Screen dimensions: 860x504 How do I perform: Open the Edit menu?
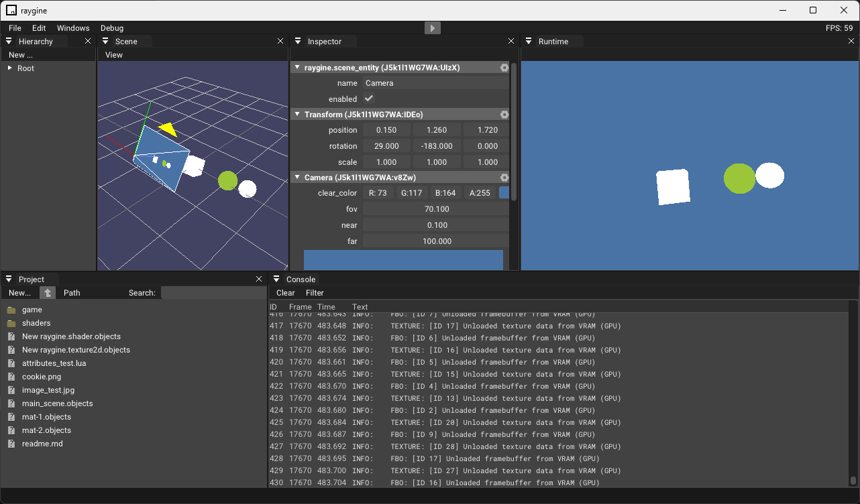click(39, 28)
